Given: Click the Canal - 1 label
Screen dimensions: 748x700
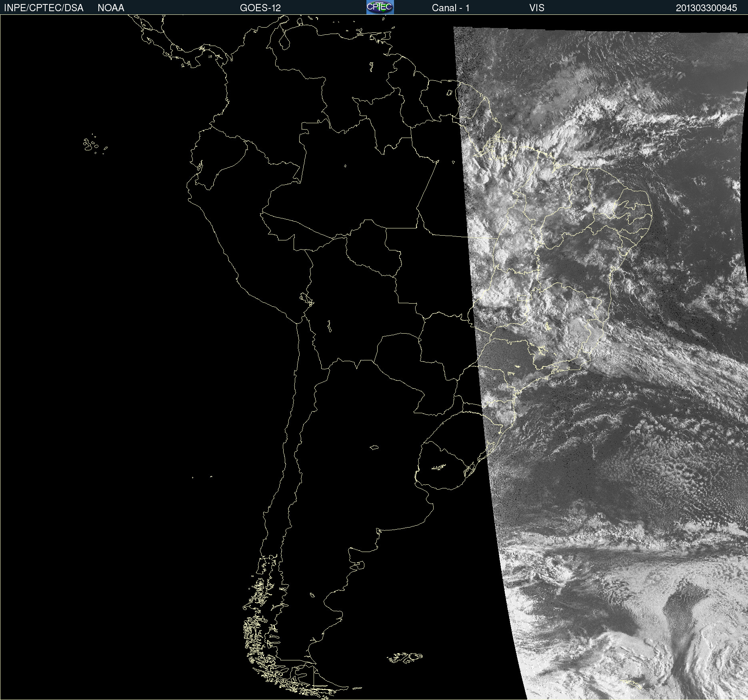Looking at the screenshot, I should (450, 8).
